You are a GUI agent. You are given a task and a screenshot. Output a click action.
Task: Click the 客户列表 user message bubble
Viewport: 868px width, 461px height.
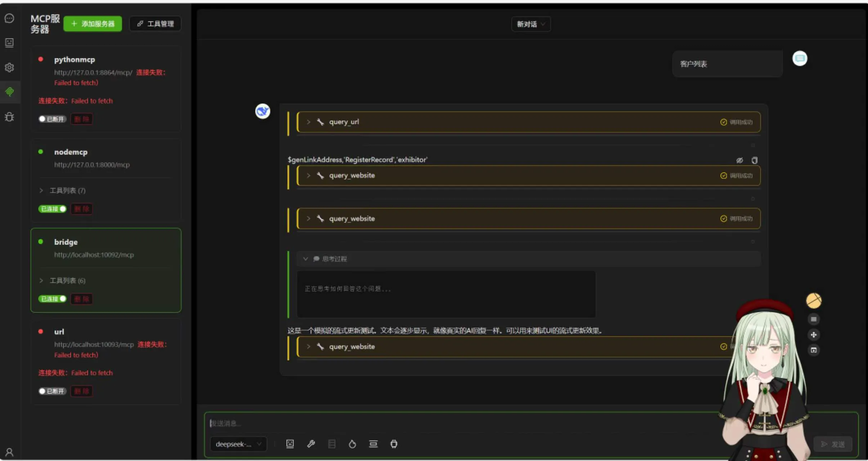point(727,64)
